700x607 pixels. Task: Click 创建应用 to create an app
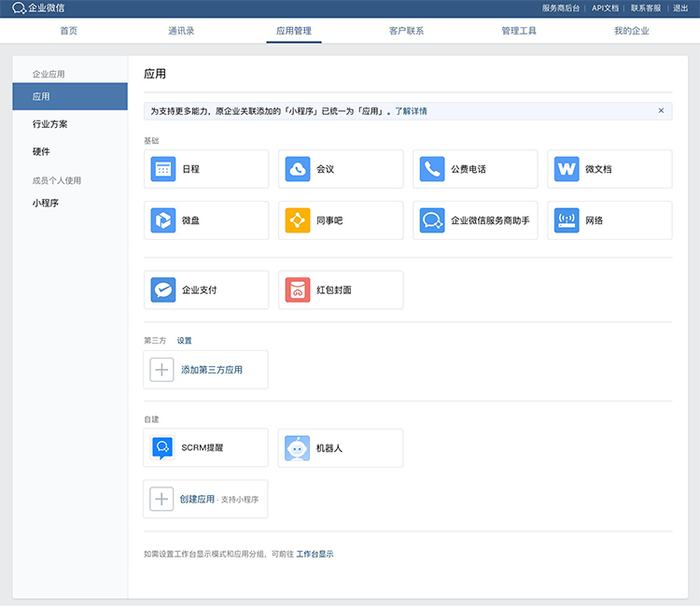(197, 500)
